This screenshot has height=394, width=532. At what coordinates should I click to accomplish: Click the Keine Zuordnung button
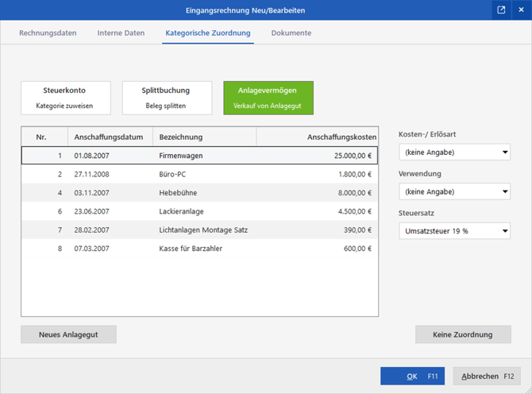(463, 334)
